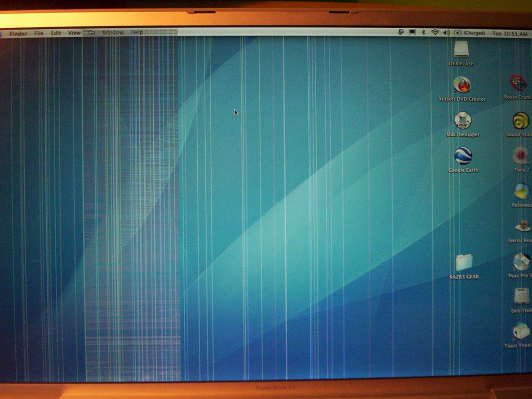Select the Google Earth icon
The height and width of the screenshot is (399, 532).
463,156
